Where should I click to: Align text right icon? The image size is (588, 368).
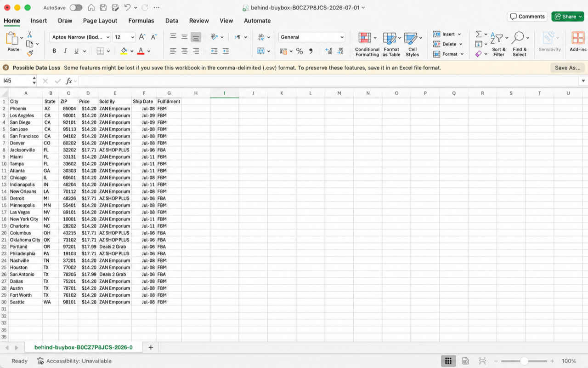click(196, 51)
